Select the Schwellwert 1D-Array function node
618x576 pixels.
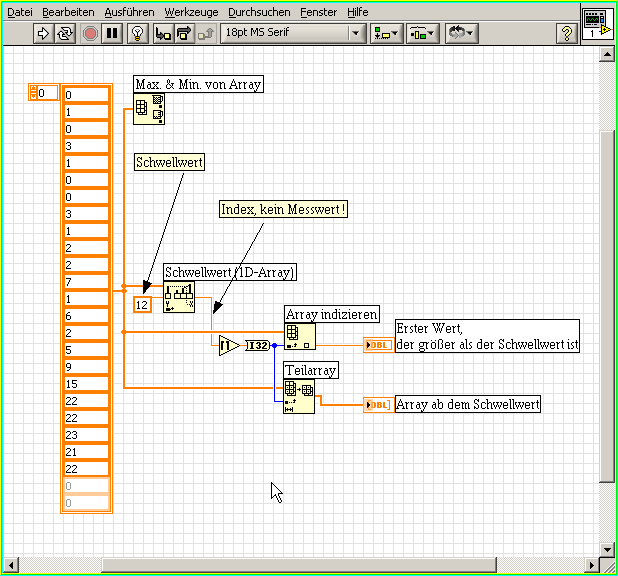179,297
